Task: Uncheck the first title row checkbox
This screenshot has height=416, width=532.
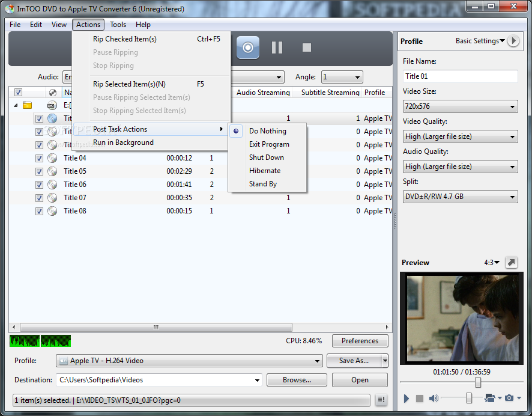Action: pos(40,118)
